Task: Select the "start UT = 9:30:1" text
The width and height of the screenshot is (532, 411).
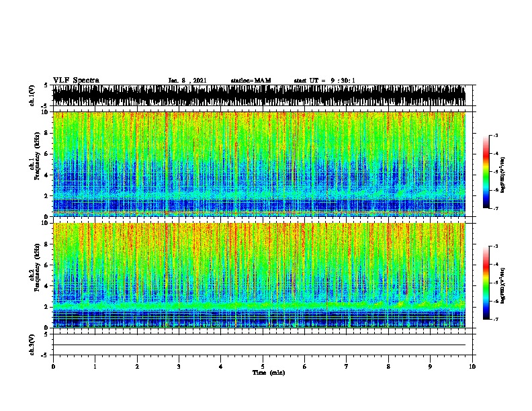Action: click(324, 81)
